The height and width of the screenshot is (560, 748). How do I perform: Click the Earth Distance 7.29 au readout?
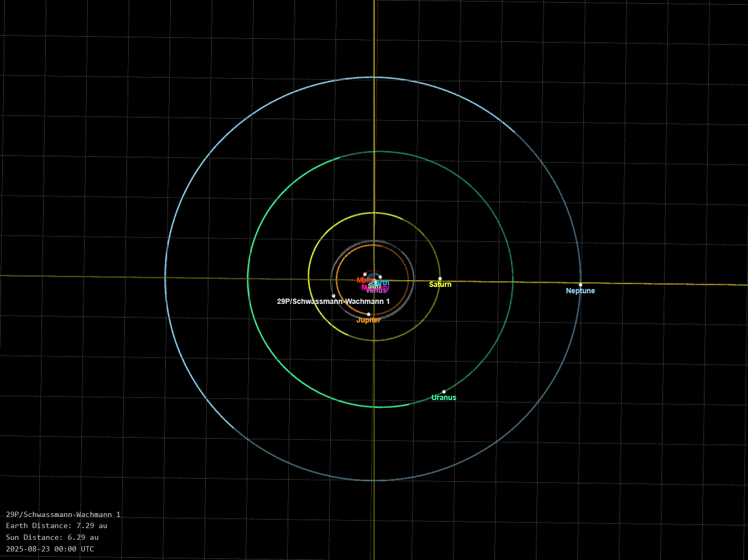coord(56,526)
